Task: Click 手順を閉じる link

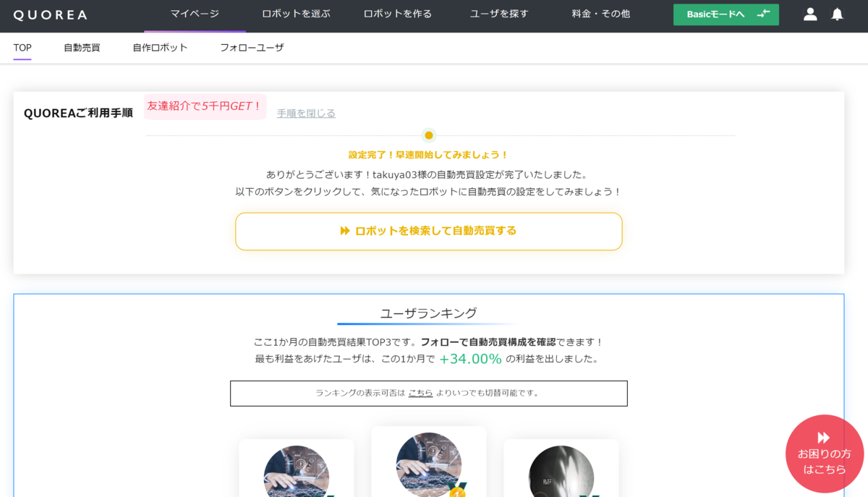Action: coord(306,113)
